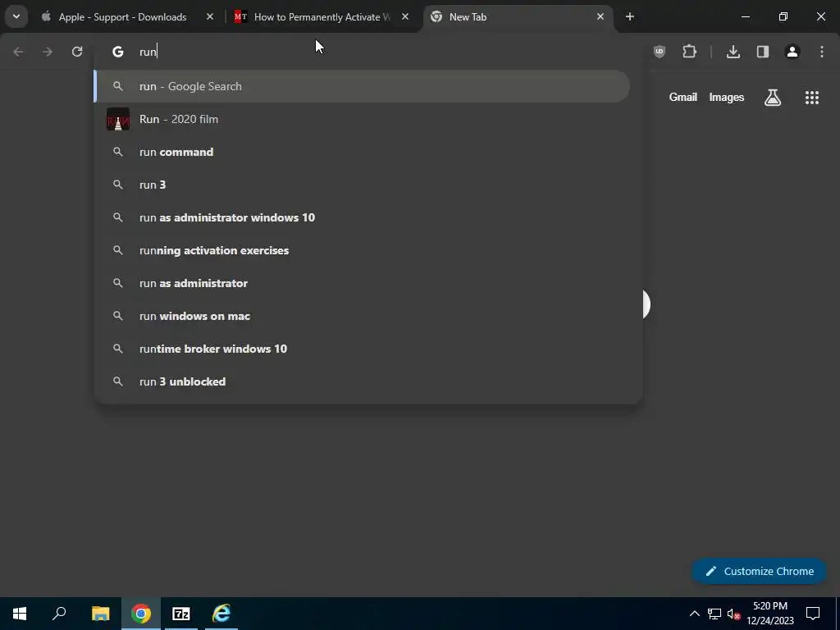
Task: Switch to the Apple Support Downloads tab
Action: click(127, 16)
